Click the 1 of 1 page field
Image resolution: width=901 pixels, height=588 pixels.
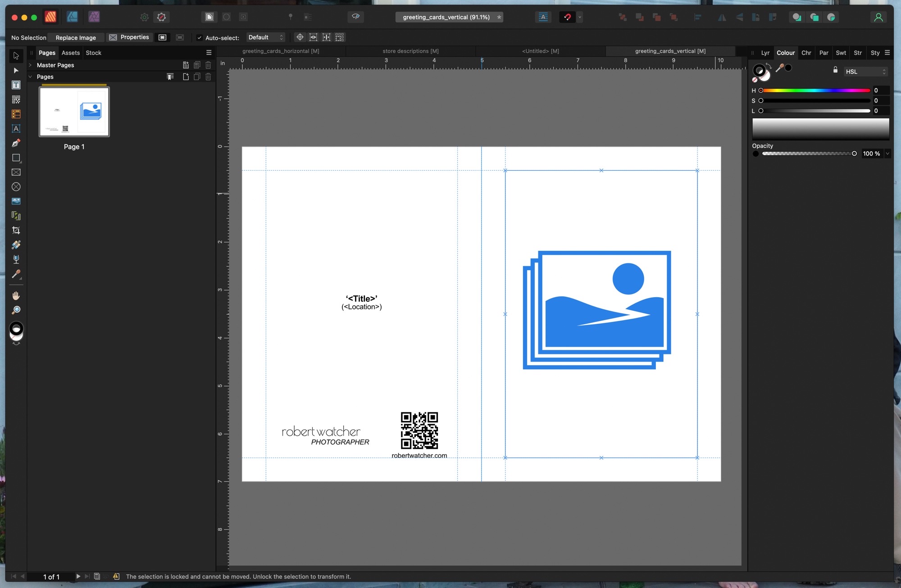tap(51, 577)
